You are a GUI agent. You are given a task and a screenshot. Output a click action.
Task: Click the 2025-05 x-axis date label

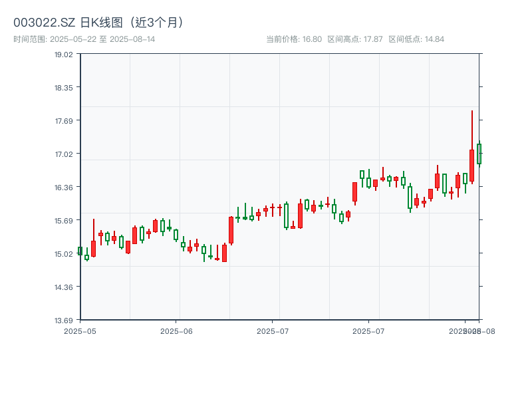point(80,331)
